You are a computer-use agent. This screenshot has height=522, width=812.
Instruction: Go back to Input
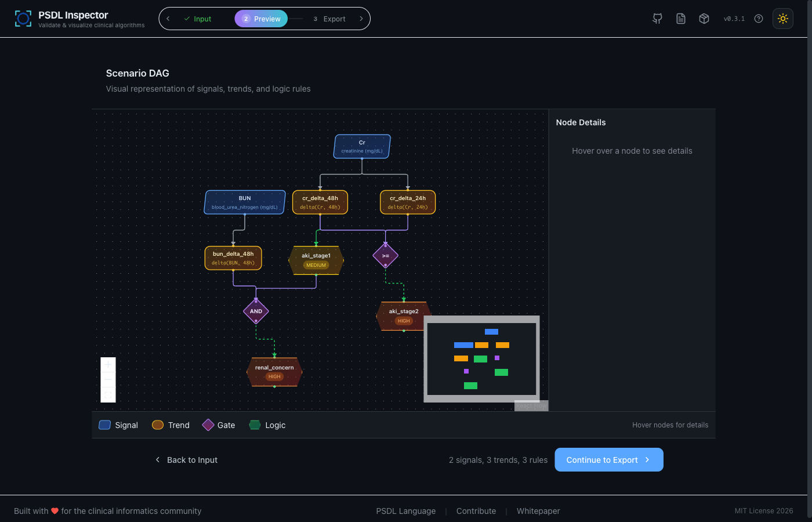pyautogui.click(x=186, y=460)
